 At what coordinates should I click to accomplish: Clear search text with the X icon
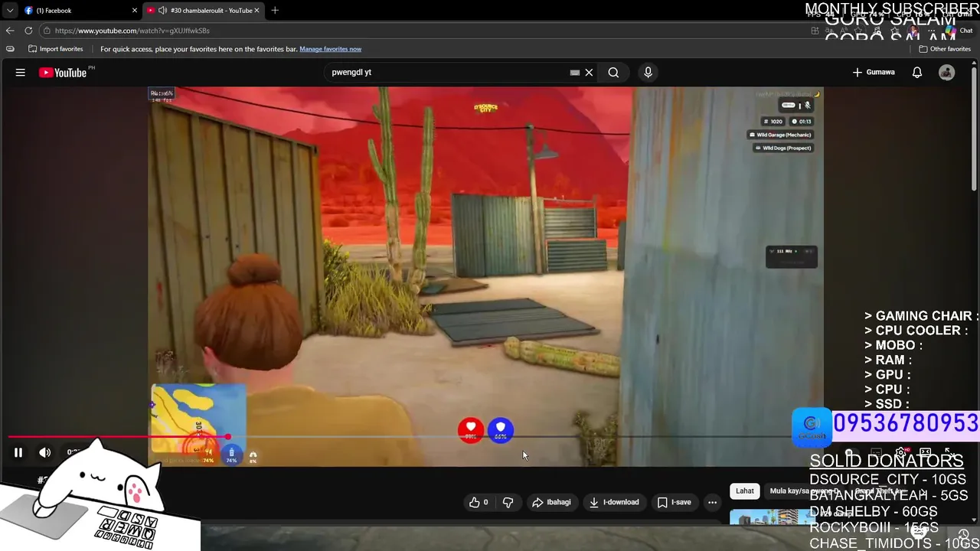pos(589,73)
